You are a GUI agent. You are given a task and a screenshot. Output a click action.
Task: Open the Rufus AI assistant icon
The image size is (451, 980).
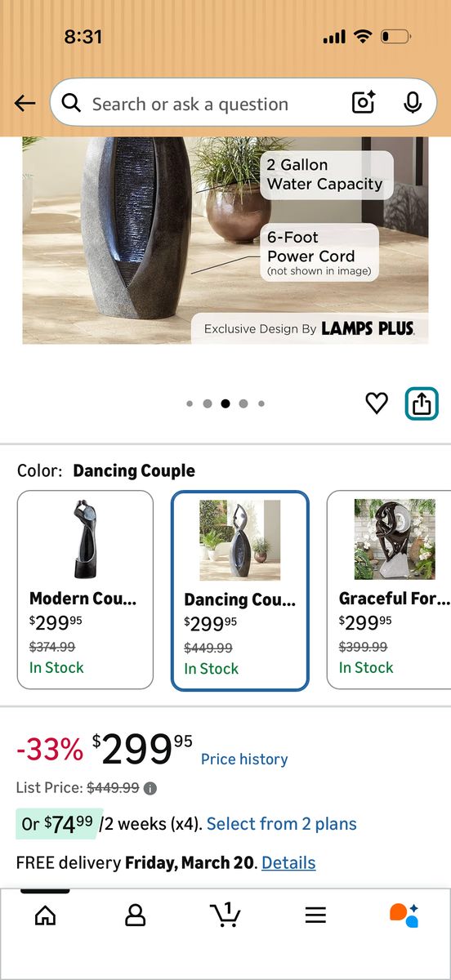404,915
